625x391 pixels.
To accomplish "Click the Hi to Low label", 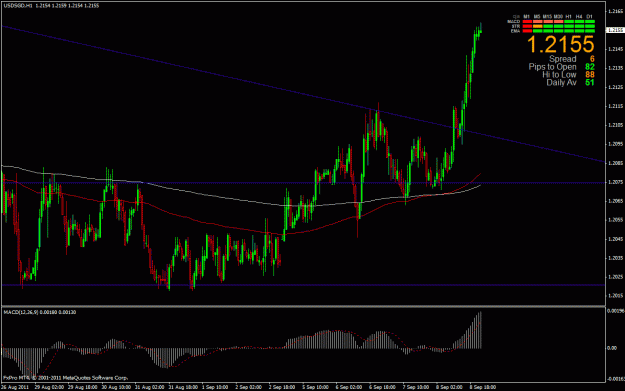I will click(559, 75).
